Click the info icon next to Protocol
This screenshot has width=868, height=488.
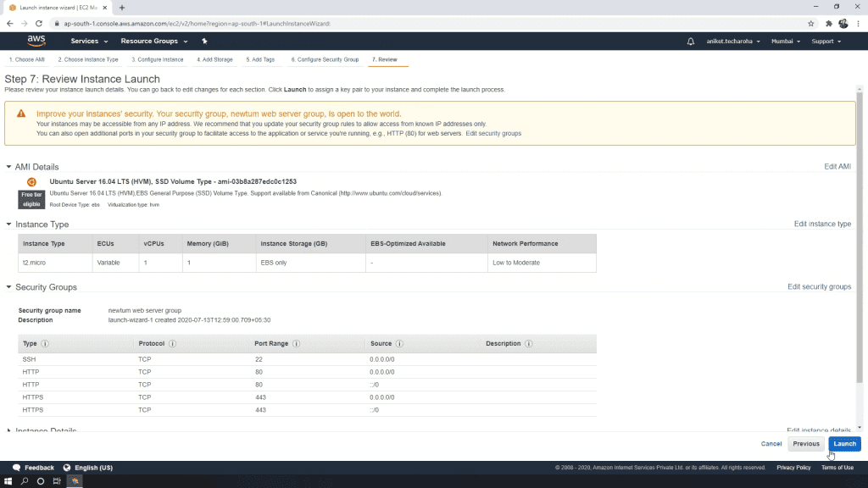pos(172,344)
